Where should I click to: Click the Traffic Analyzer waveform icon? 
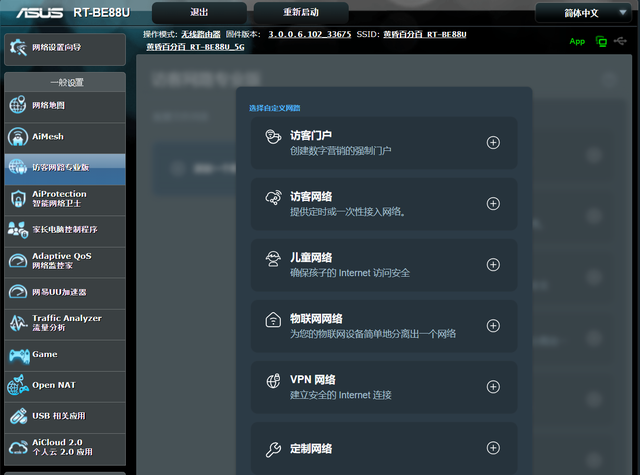click(18, 323)
